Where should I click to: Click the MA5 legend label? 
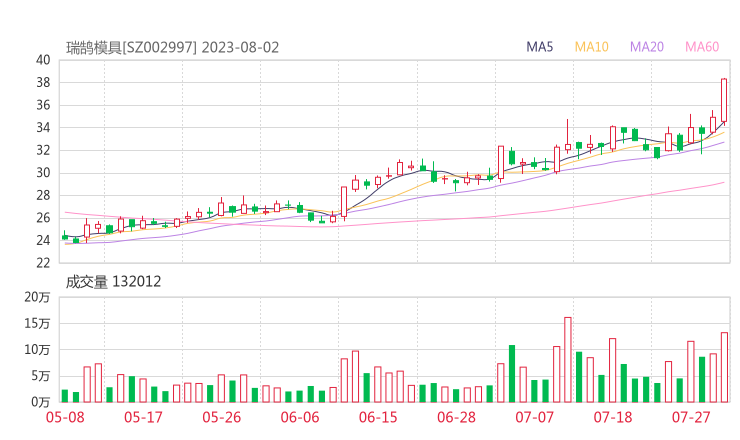click(x=539, y=47)
